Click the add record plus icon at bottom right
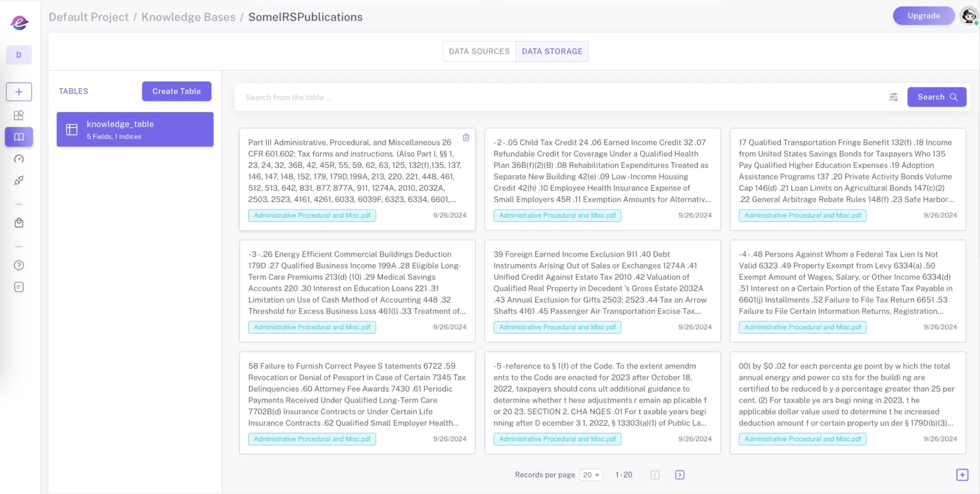This screenshot has width=980, height=494. point(962,475)
